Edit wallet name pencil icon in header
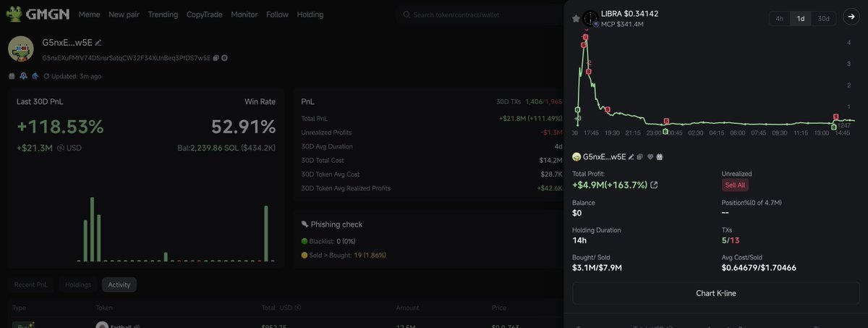868x328 pixels. coord(98,43)
